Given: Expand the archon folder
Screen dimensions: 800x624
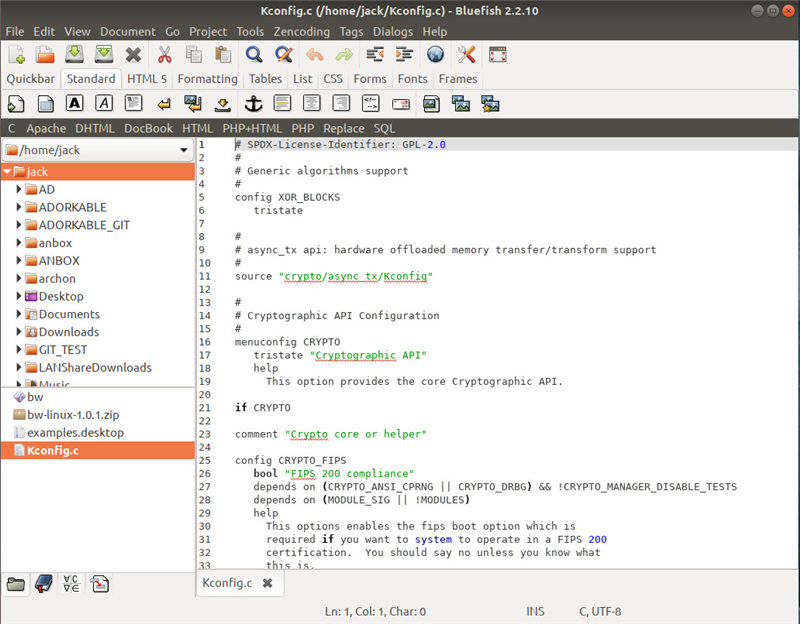Looking at the screenshot, I should point(18,279).
